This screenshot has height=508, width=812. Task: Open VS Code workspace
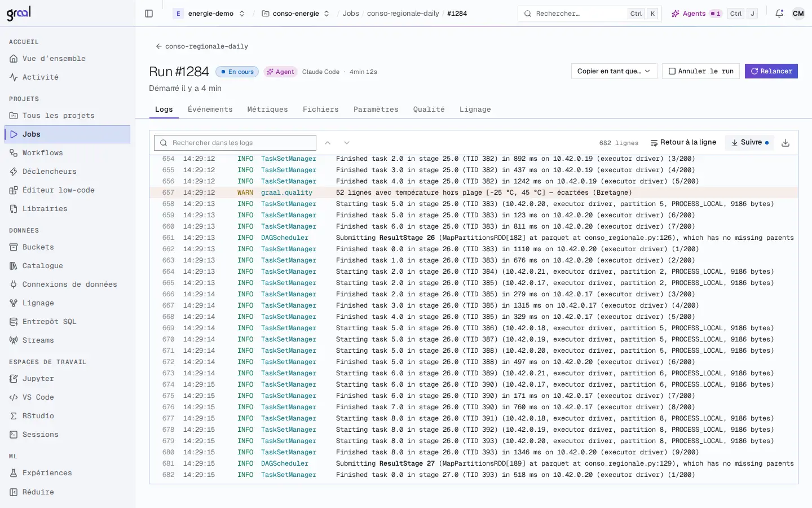67,397
